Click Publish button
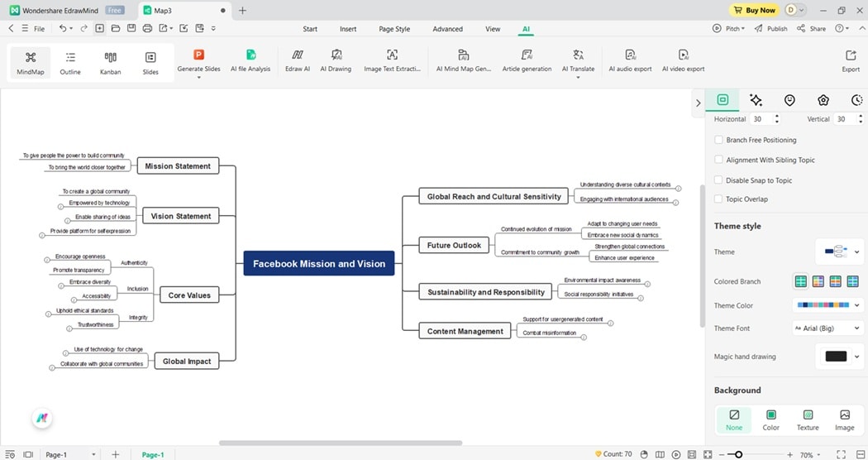 click(x=771, y=28)
